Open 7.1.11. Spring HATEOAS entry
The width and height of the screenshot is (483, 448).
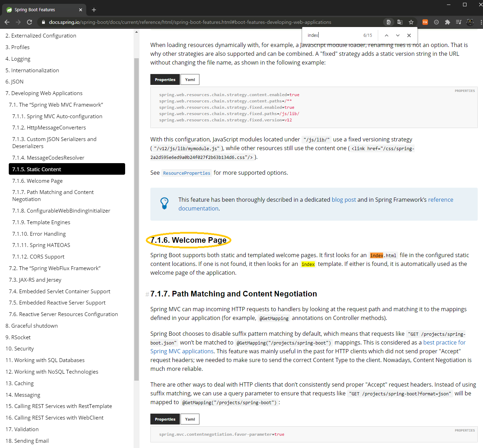pos(41,245)
